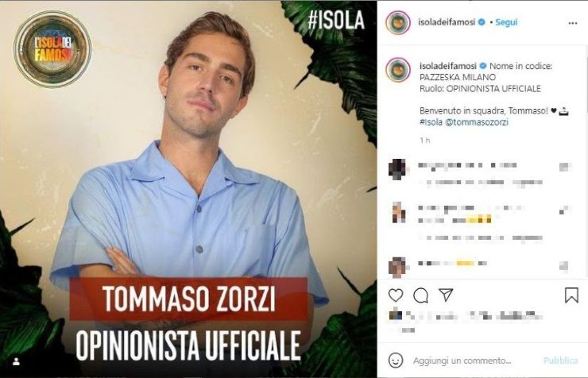
Task: Open the @tommasozorzi mention link
Action: pos(477,122)
